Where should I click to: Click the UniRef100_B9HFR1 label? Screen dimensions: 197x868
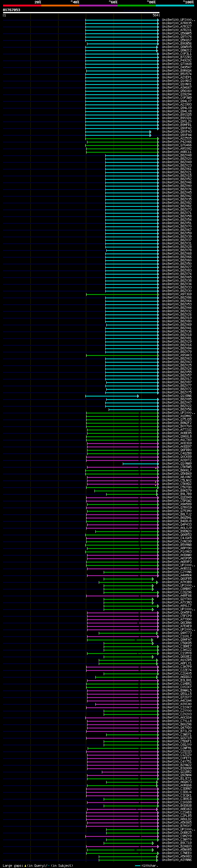tap(176, 125)
